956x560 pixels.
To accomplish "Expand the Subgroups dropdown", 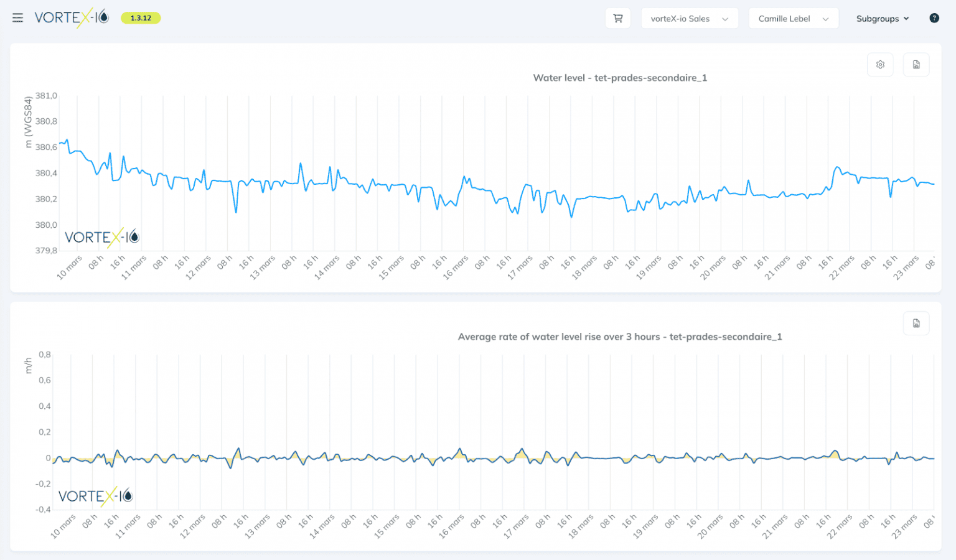I will coord(882,18).
